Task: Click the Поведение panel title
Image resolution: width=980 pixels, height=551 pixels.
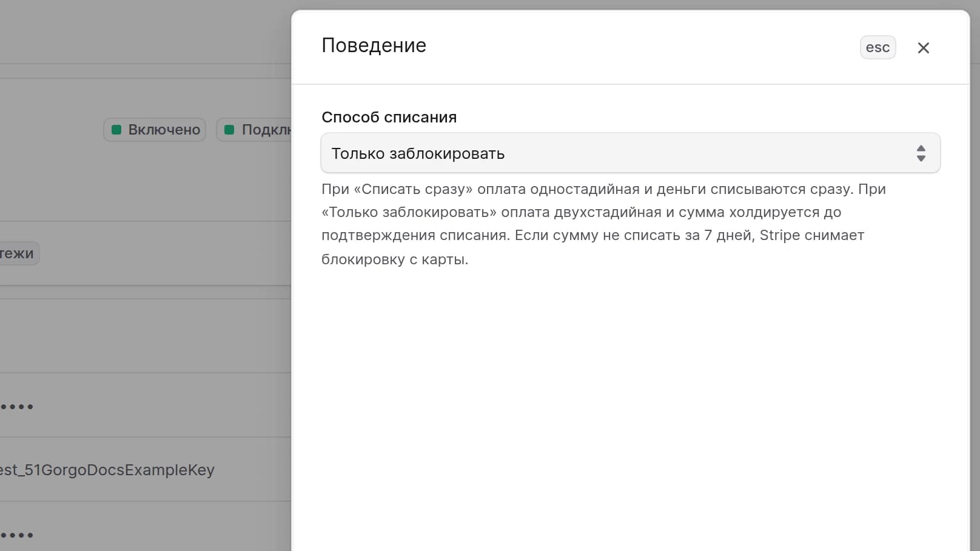Action: point(374,45)
